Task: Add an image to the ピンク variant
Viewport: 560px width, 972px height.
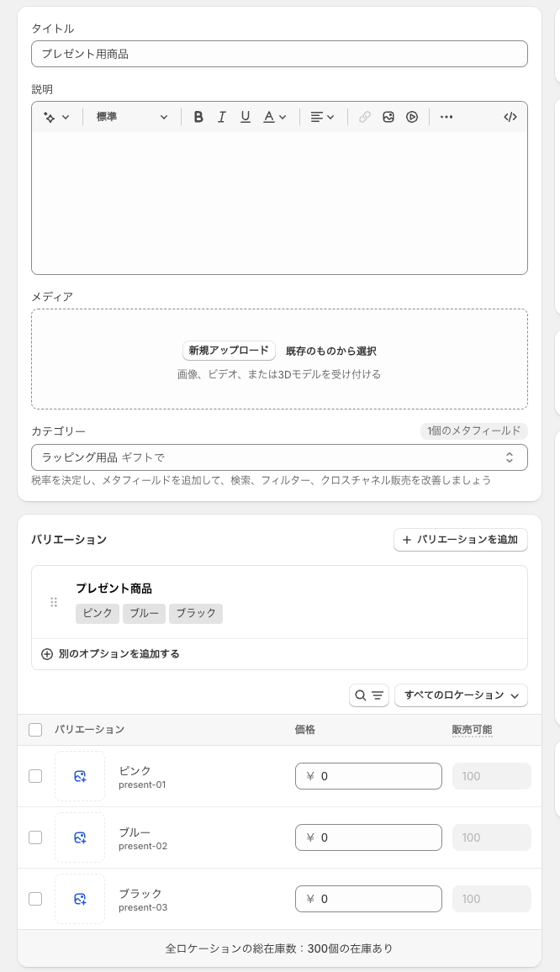Action: [80, 776]
